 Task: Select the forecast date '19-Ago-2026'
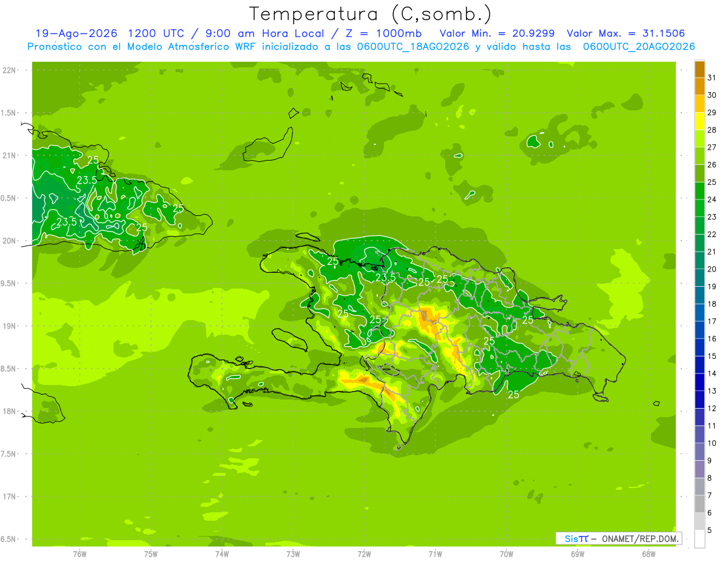(76, 33)
